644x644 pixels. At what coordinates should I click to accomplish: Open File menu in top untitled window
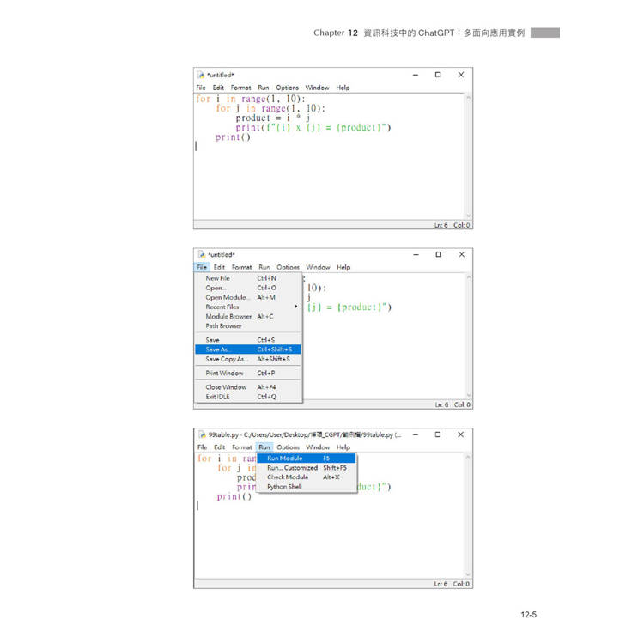(x=201, y=88)
